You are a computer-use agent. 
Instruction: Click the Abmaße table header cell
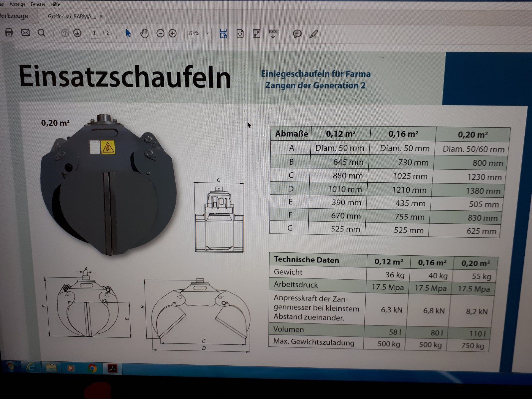click(x=291, y=134)
